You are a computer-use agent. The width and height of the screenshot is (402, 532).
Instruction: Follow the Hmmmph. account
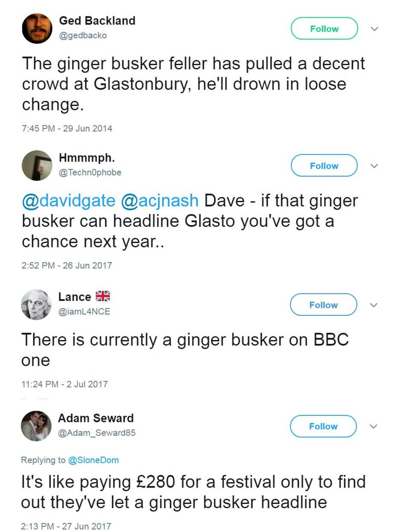pyautogui.click(x=325, y=166)
